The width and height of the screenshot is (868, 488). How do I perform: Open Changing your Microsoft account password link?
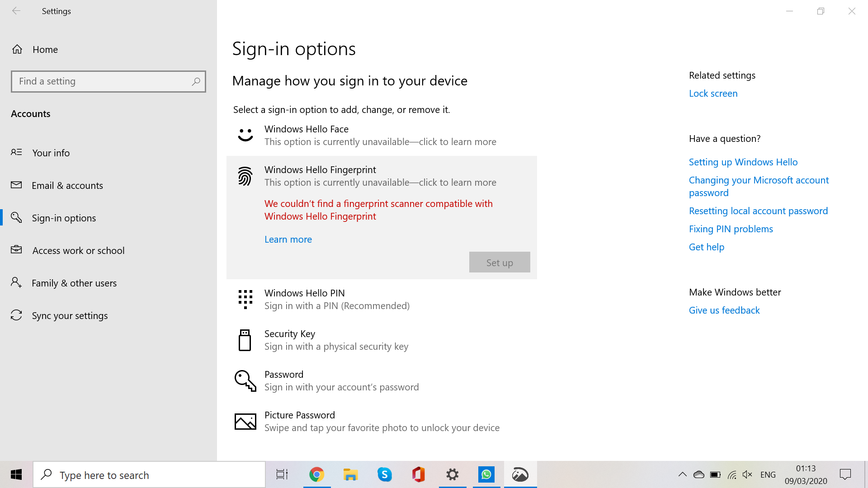759,186
